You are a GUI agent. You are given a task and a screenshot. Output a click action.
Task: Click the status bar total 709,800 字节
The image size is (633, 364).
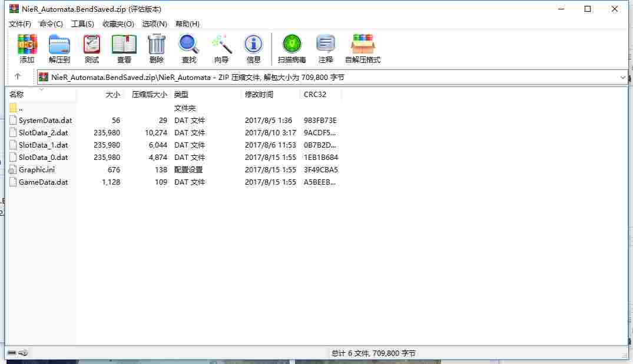pyautogui.click(x=393, y=353)
